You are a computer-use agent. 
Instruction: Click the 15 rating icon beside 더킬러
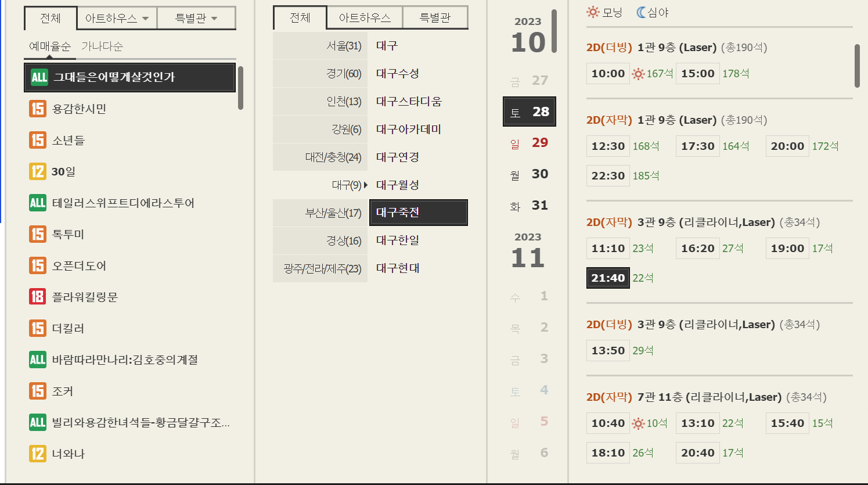38,328
